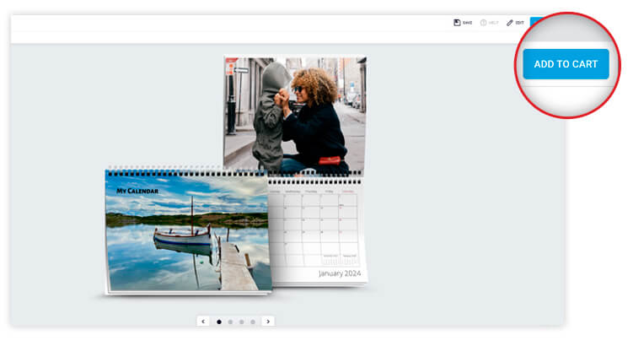Select the second preview dot
Image resolution: width=644 pixels, height=346 pixels.
coord(230,322)
